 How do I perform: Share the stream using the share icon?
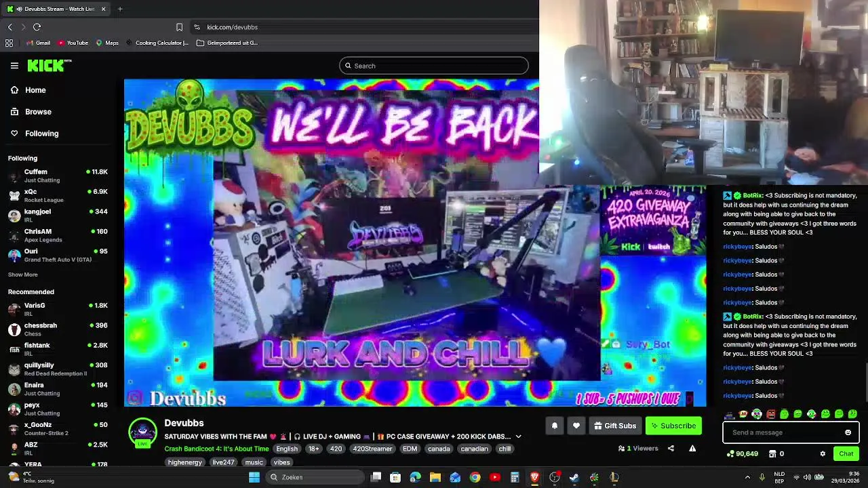(671, 448)
